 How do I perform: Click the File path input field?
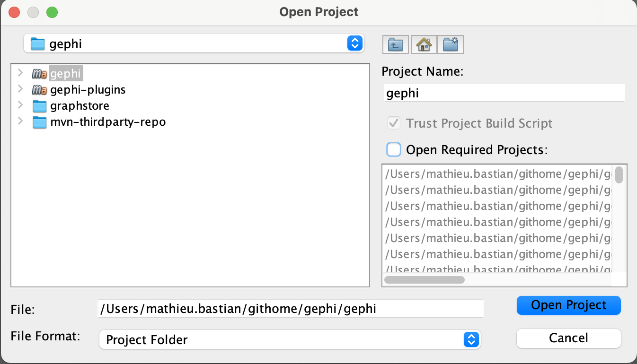point(290,309)
